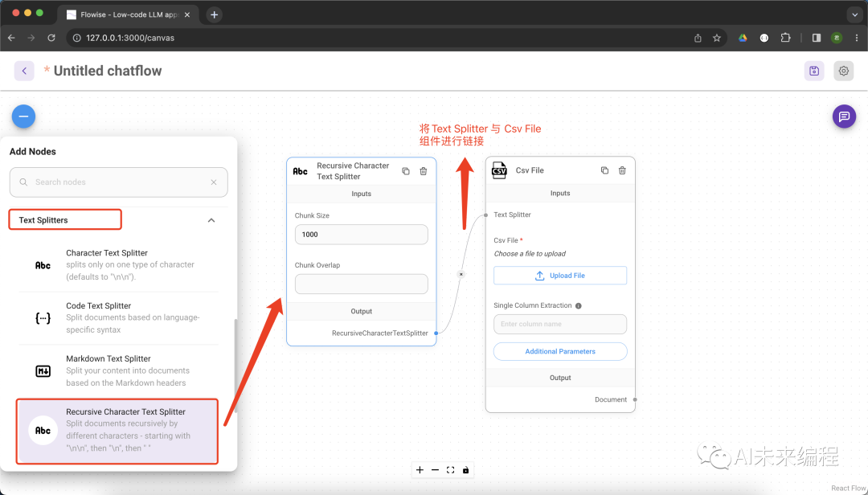
Task: Delete the Recursive Character Text Splitter node
Action: (x=424, y=171)
